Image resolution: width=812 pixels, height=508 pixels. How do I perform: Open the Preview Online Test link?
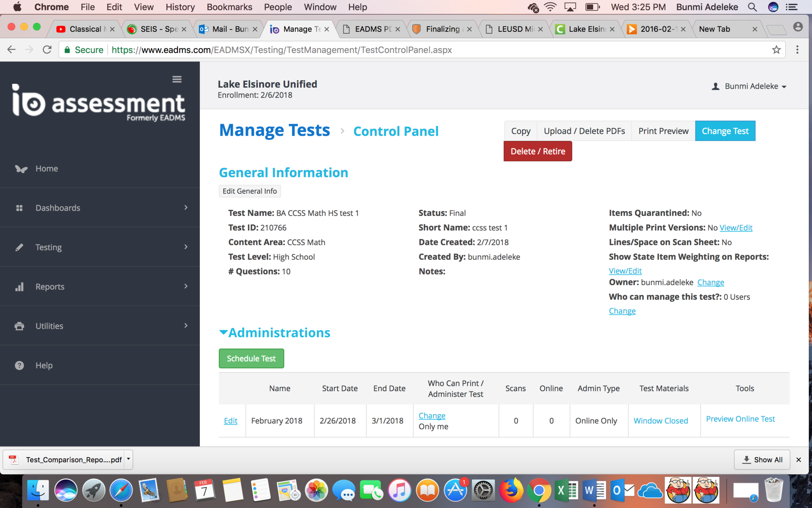740,419
